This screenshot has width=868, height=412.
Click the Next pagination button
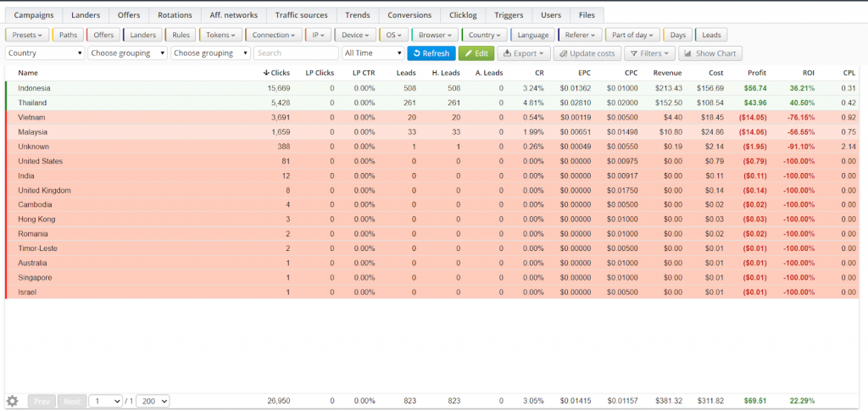72,401
